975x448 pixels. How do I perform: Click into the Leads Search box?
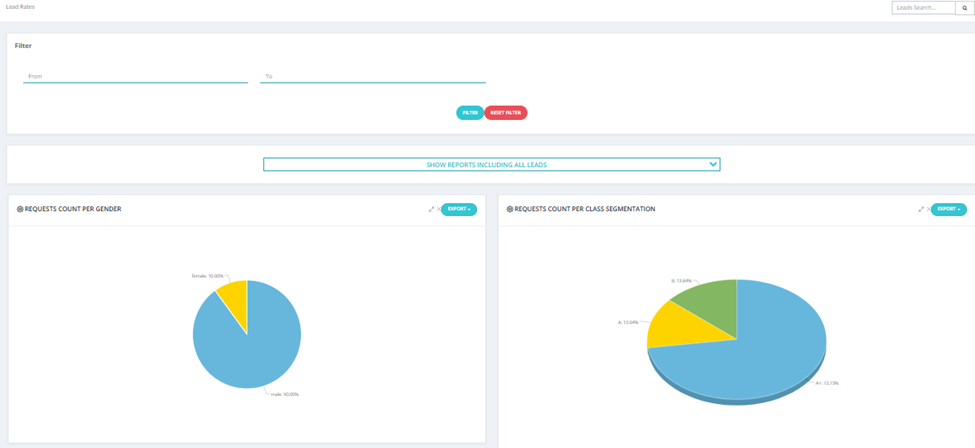(923, 7)
